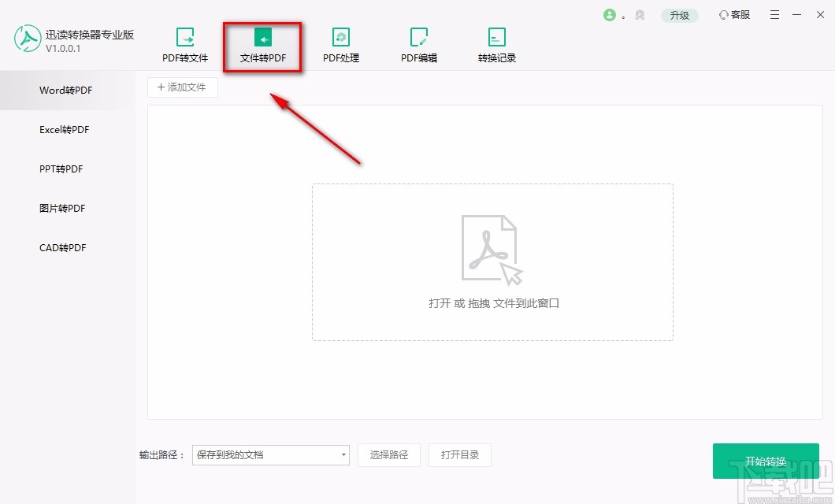
Task: Open 客服 customer service
Action: [733, 14]
